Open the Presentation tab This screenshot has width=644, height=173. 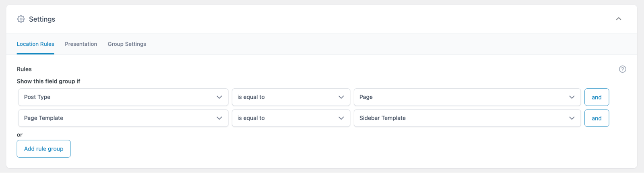pos(81,44)
